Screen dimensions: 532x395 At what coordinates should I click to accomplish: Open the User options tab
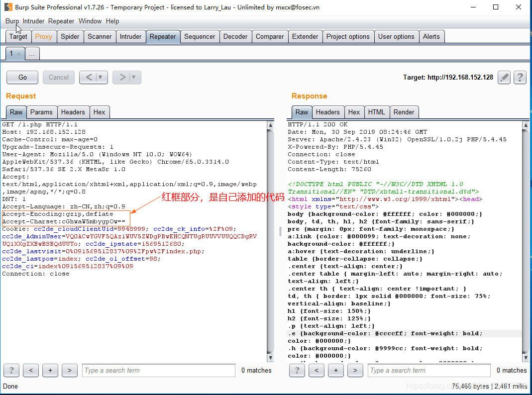[x=396, y=37]
